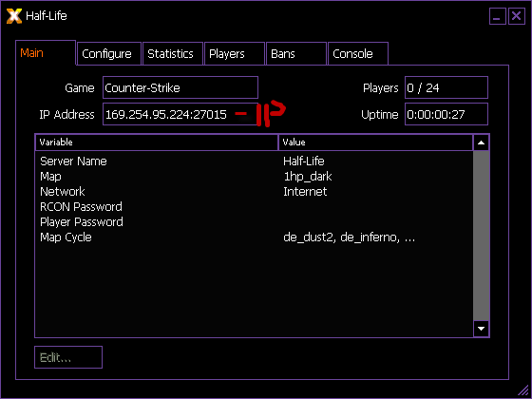
Task: Click the Game field showing Counter-Strike
Action: 180,87
